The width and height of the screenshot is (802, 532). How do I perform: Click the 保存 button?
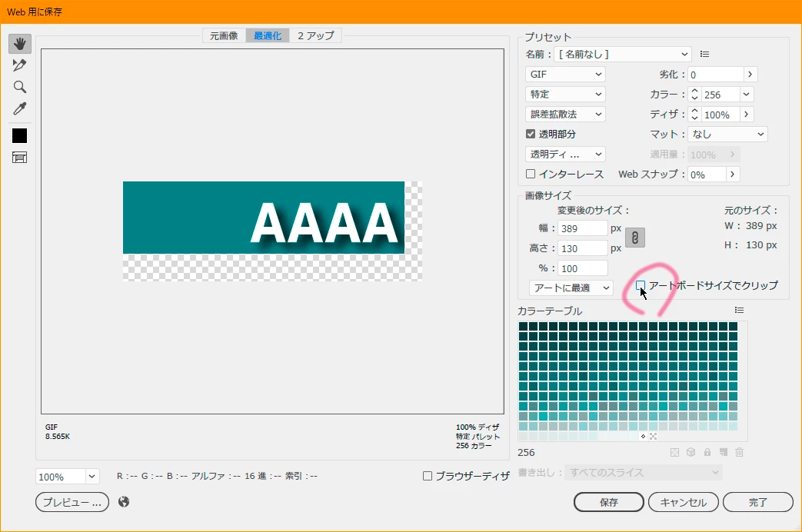coord(609,502)
